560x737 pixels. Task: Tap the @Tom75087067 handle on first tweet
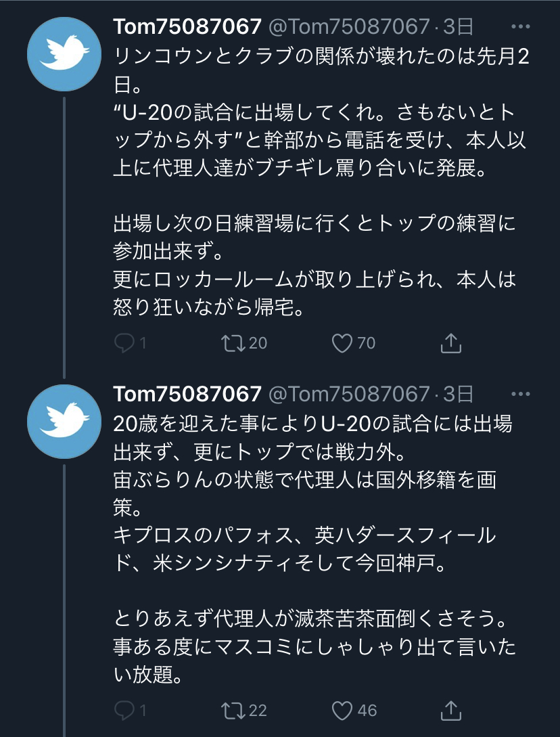point(350,27)
